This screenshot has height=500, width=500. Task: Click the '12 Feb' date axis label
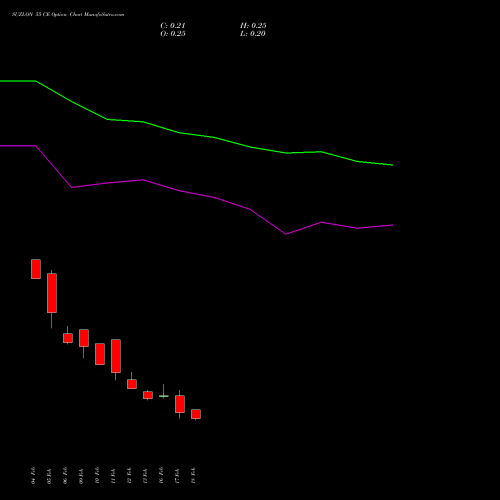coord(129,475)
